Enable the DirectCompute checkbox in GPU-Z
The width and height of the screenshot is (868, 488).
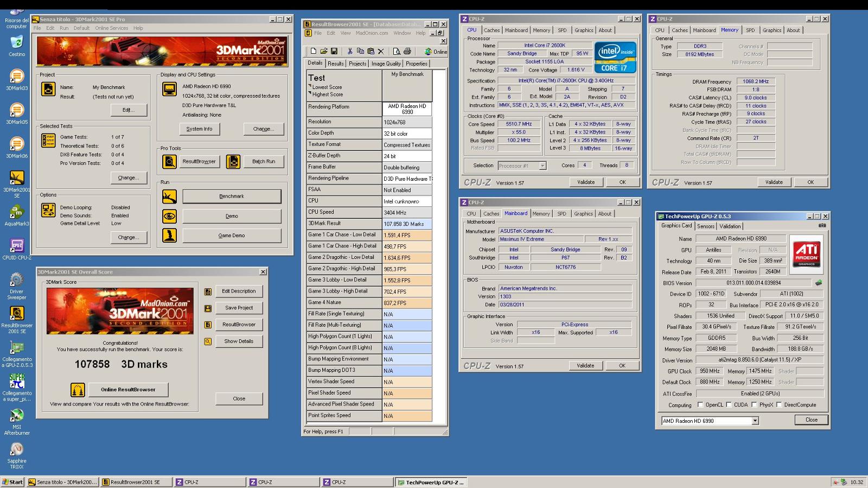[779, 405]
